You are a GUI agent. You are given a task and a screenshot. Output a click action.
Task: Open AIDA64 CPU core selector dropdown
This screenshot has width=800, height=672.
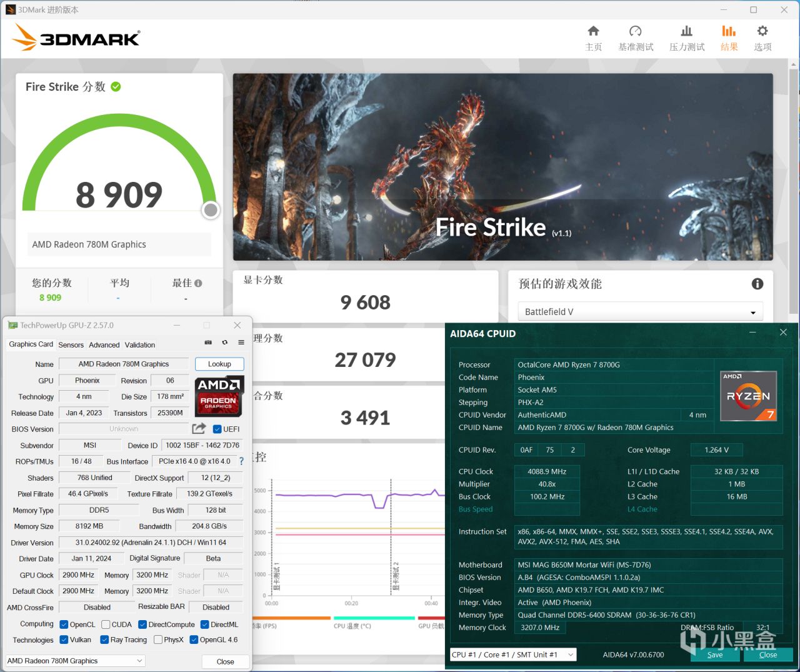pyautogui.click(x=513, y=654)
